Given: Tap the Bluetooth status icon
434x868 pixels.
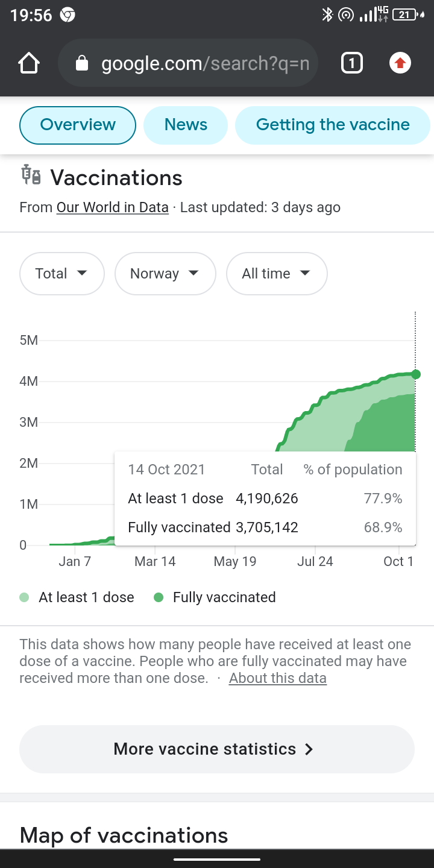Looking at the screenshot, I should point(327,15).
